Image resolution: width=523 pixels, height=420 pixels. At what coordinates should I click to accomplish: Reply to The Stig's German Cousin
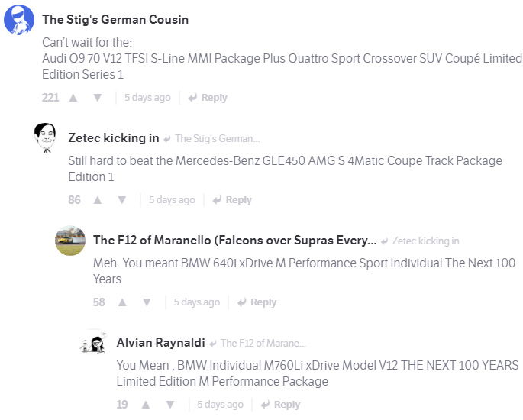(x=208, y=98)
